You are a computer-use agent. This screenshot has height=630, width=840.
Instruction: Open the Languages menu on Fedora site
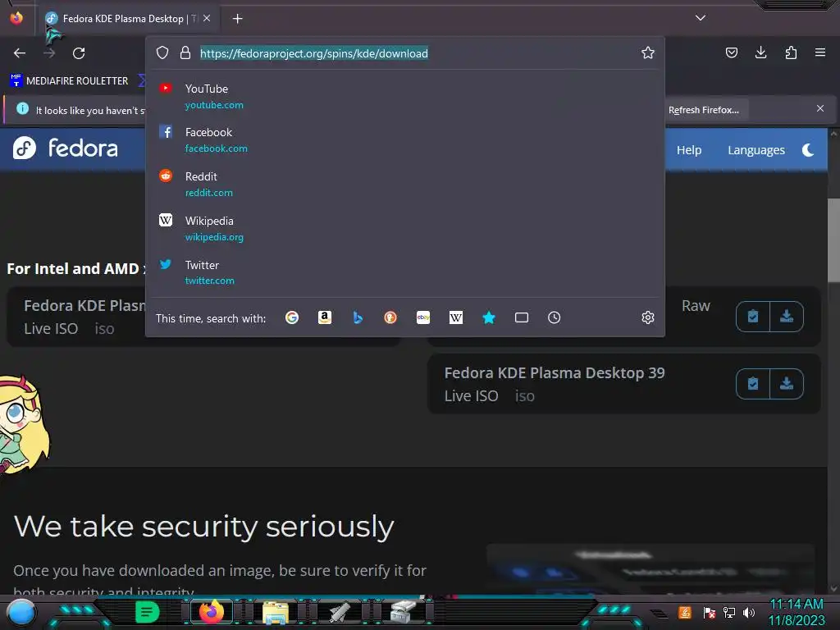click(x=756, y=150)
